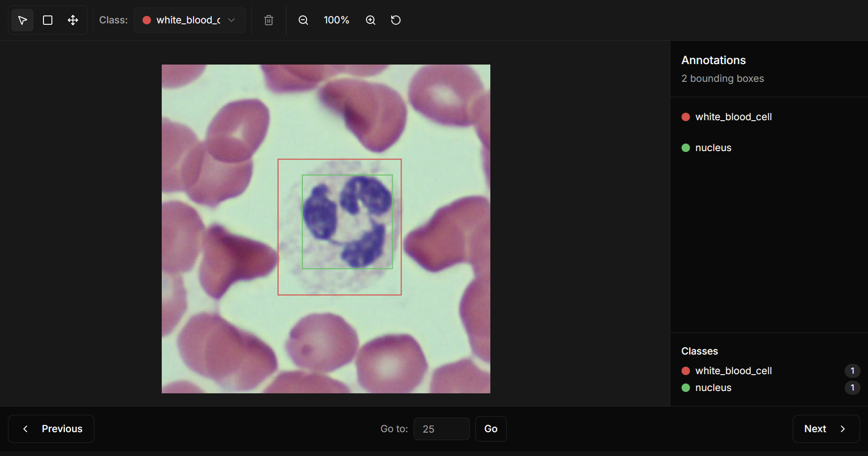Click the red white_blood_cell color dot in Classes
This screenshot has height=456, width=868.
click(x=686, y=371)
